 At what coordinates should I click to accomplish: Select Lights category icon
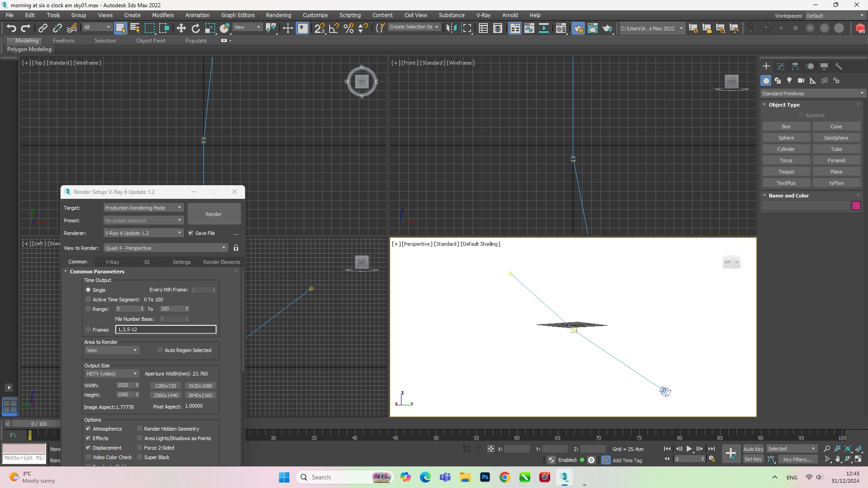coord(789,80)
